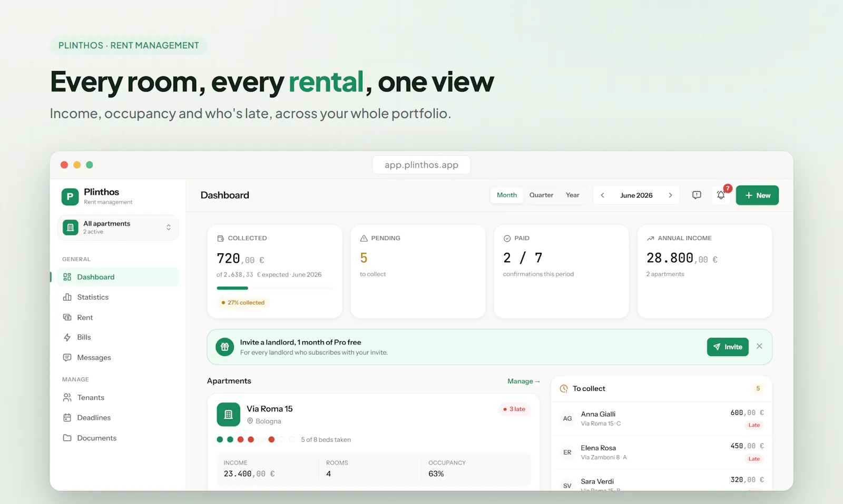Click the Messages speech bubble icon

pyautogui.click(x=67, y=358)
